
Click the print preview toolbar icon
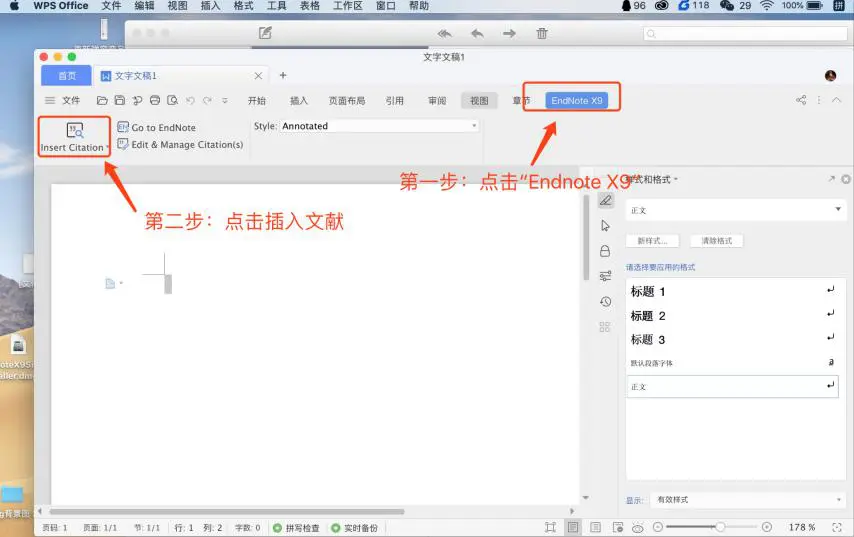(173, 100)
